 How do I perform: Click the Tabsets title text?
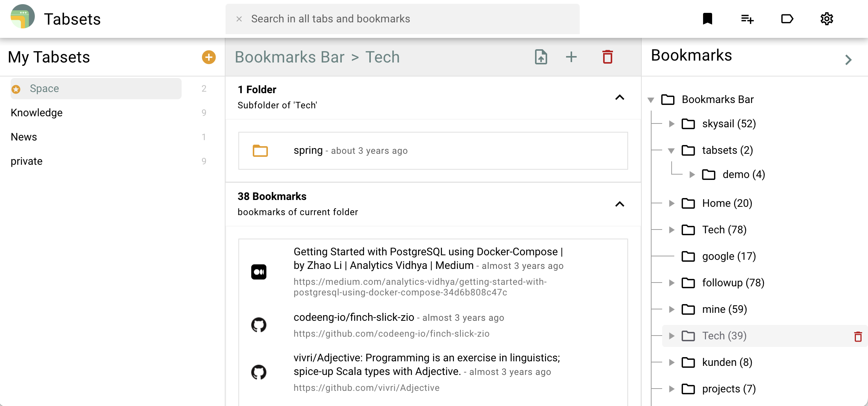[72, 19]
